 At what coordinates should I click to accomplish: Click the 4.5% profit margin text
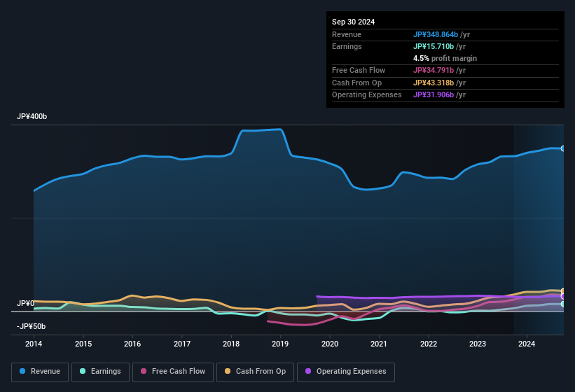445,58
